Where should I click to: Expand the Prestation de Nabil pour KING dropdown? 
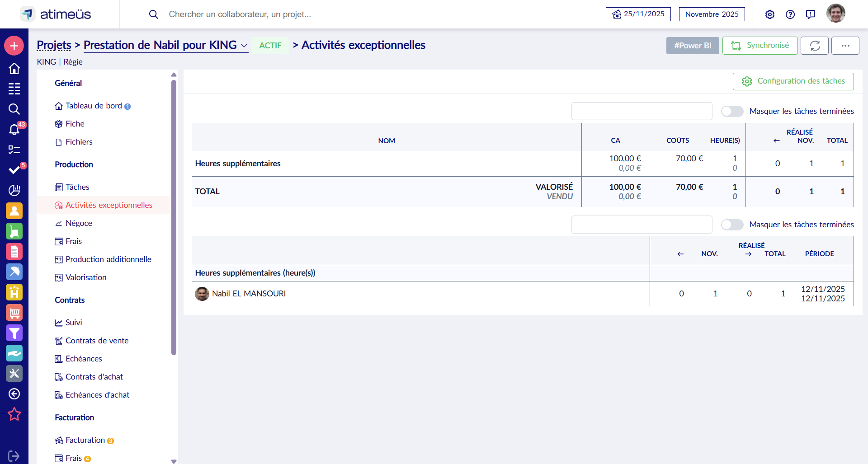pos(244,46)
